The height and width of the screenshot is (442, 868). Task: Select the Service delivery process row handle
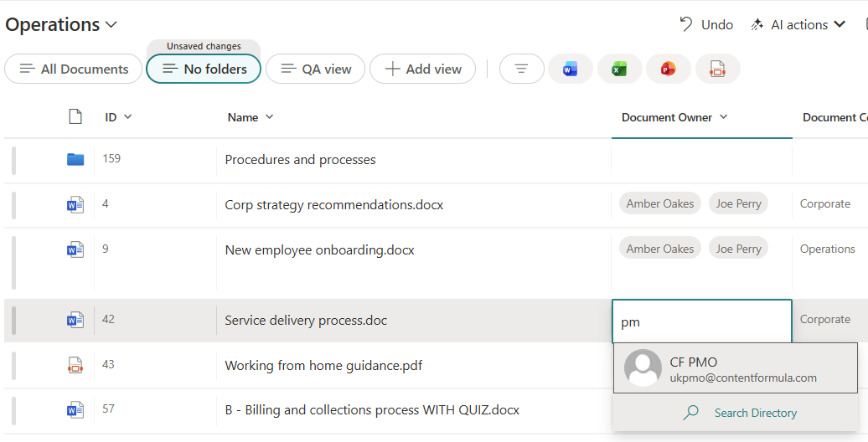14,321
